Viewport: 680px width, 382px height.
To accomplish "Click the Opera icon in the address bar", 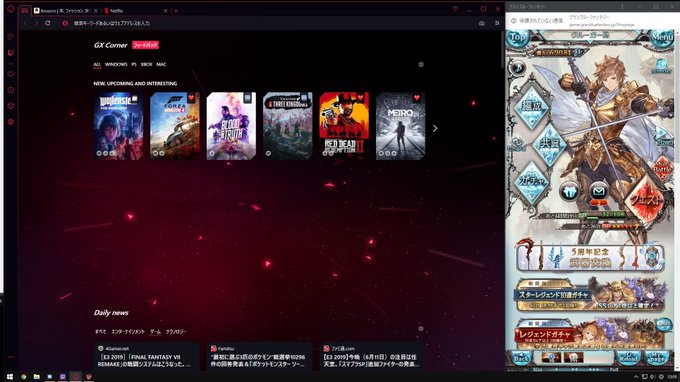I will (65, 23).
